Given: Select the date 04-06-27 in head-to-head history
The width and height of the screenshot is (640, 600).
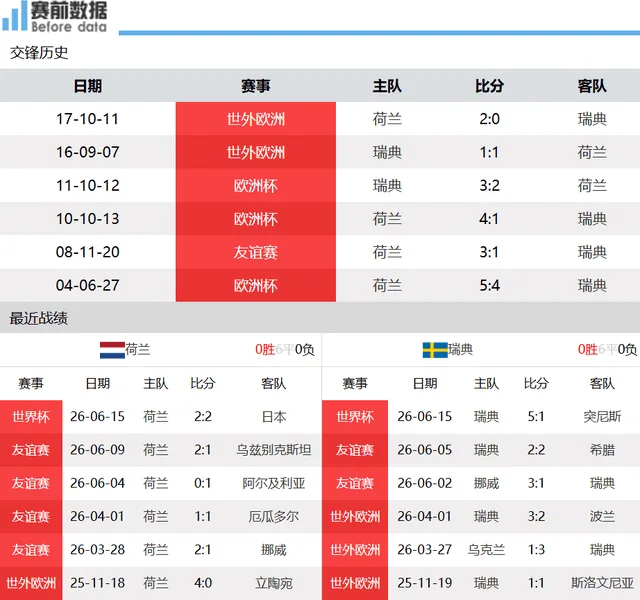Looking at the screenshot, I should [x=87, y=285].
